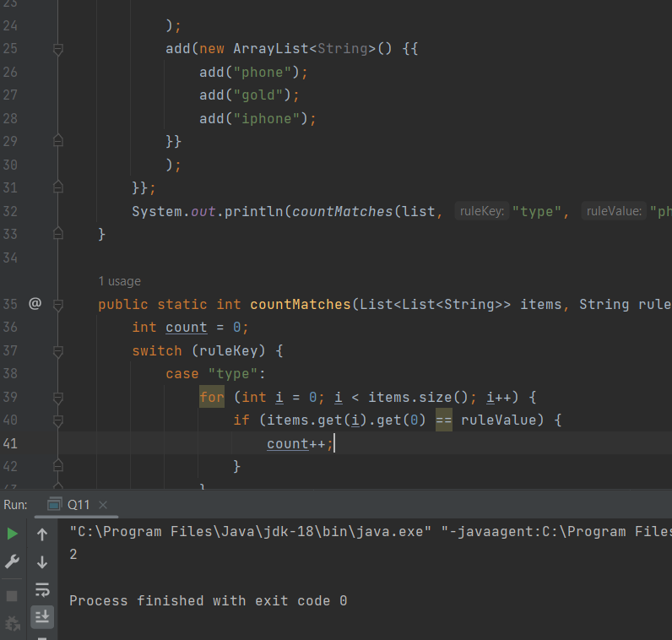Click 'ArrayList' on line 25

[270, 48]
